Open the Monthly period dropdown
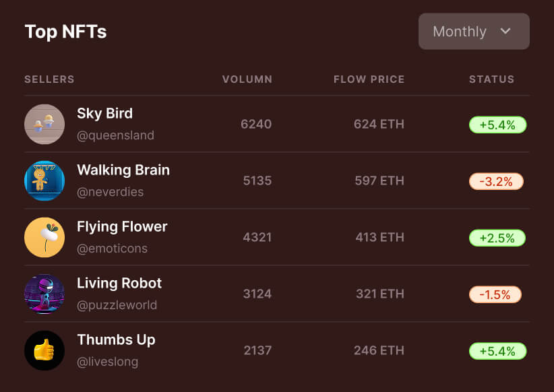Image resolution: width=554 pixels, height=392 pixels. point(473,32)
